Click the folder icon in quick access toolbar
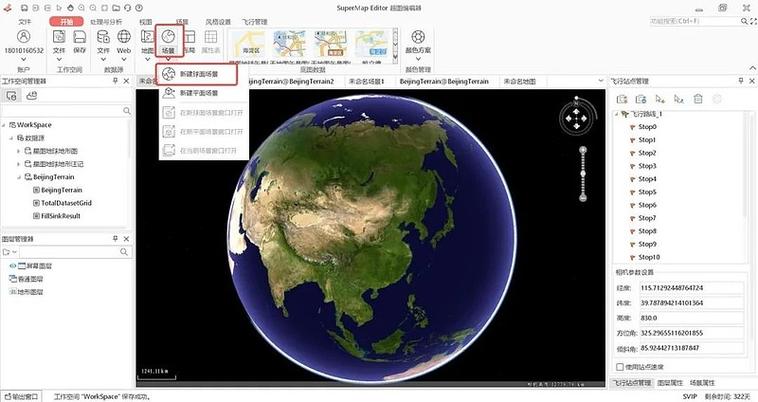Viewport: 758px width, 402px height. [x=116, y=8]
